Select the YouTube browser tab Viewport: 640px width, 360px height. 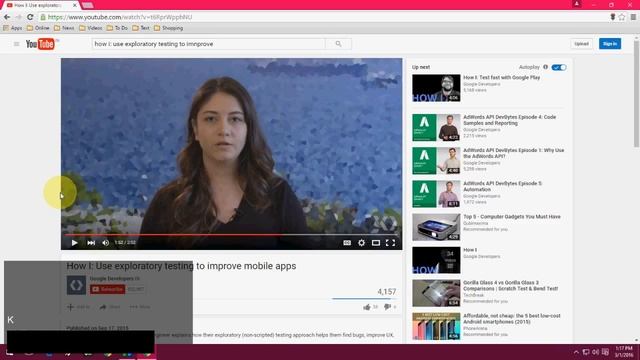click(x=41, y=5)
